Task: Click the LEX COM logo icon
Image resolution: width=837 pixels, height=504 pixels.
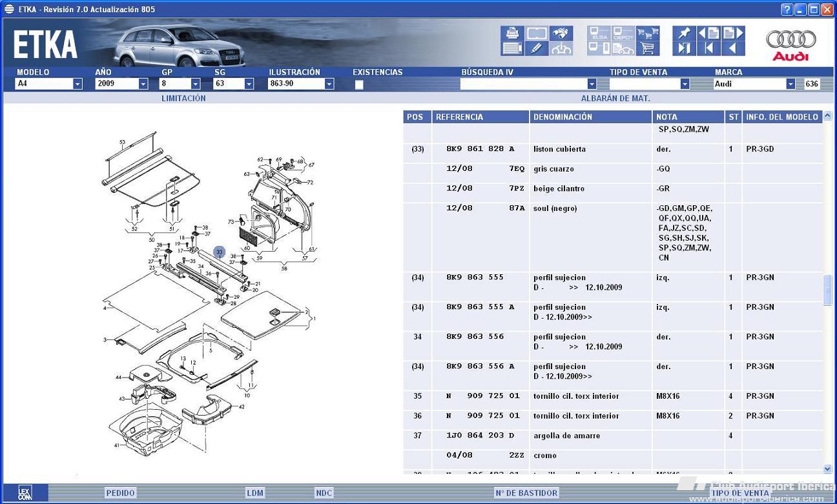Action: [25, 493]
